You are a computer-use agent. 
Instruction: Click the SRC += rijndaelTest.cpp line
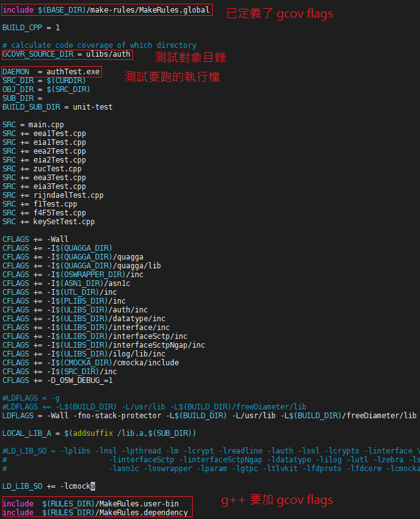click(x=53, y=195)
